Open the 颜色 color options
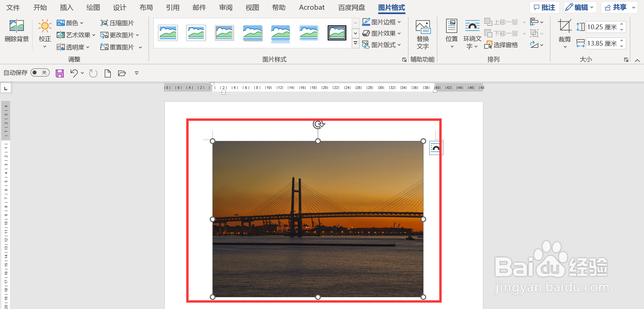Viewport: 644px width, 309px height. (x=70, y=23)
